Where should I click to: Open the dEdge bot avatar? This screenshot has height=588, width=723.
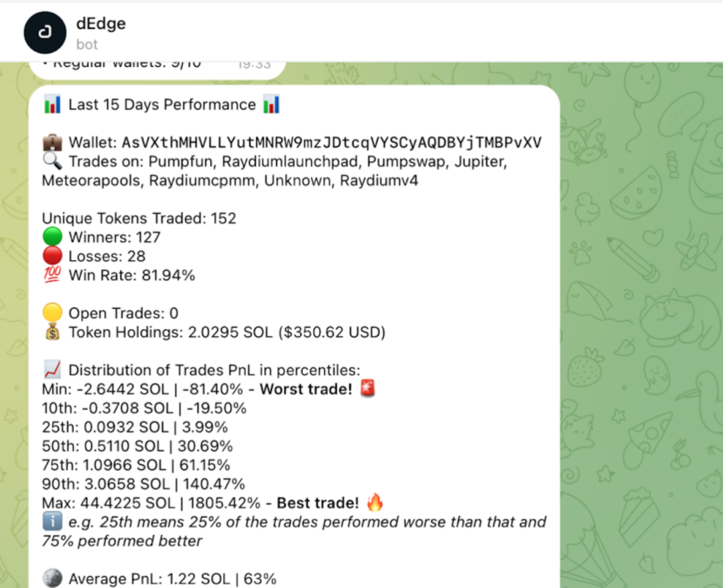[44, 32]
